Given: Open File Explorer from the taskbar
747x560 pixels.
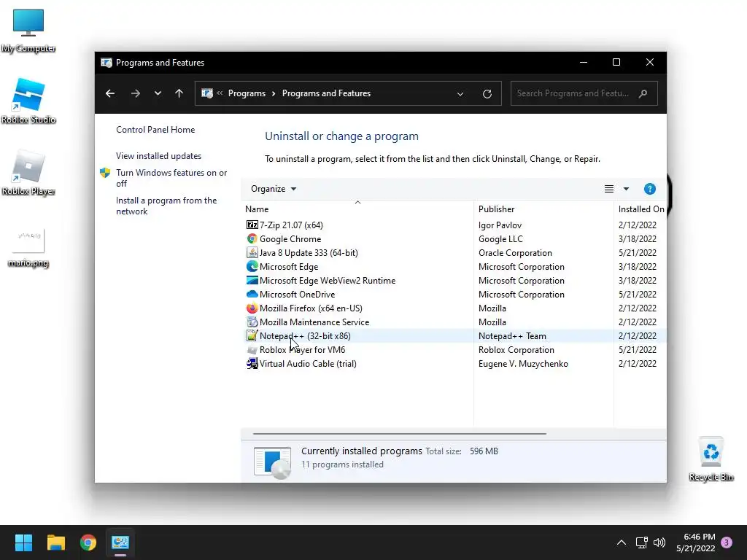Looking at the screenshot, I should coord(55,542).
